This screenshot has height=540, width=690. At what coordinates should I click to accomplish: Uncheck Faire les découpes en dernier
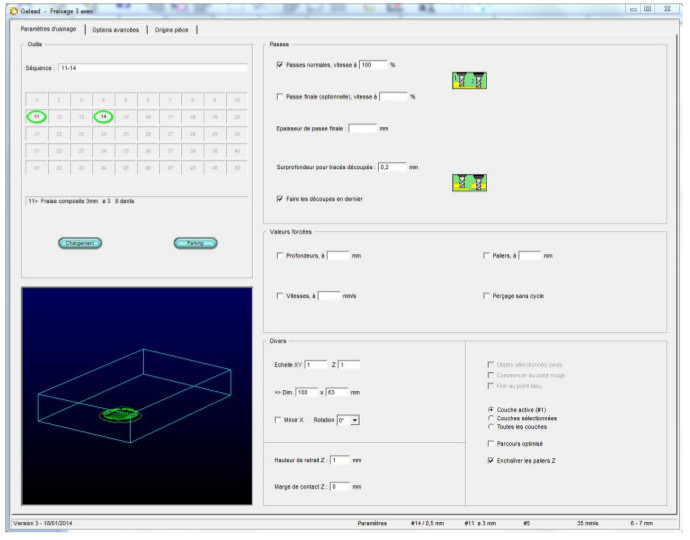280,199
